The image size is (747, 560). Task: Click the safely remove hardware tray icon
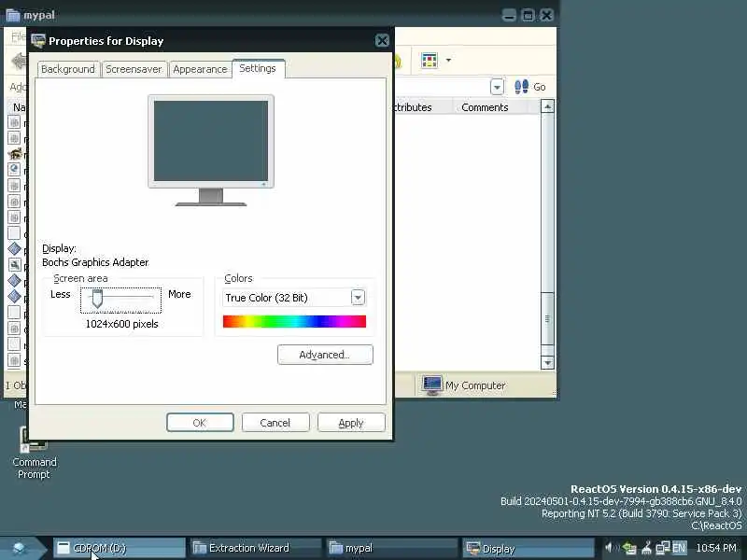(x=629, y=548)
